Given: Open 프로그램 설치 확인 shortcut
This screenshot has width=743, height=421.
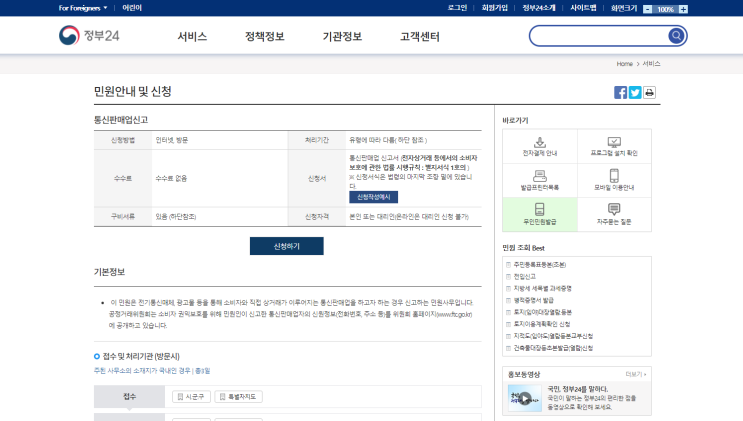Looking at the screenshot, I should coord(614,146).
